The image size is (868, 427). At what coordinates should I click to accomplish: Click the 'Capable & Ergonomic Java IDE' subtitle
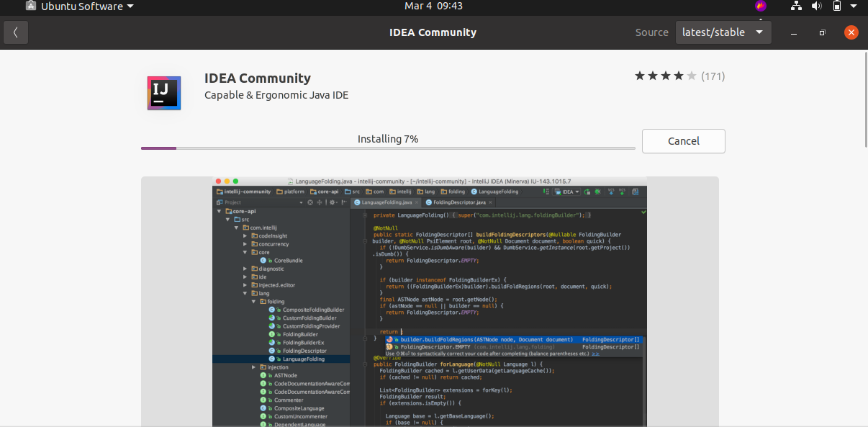[276, 95]
